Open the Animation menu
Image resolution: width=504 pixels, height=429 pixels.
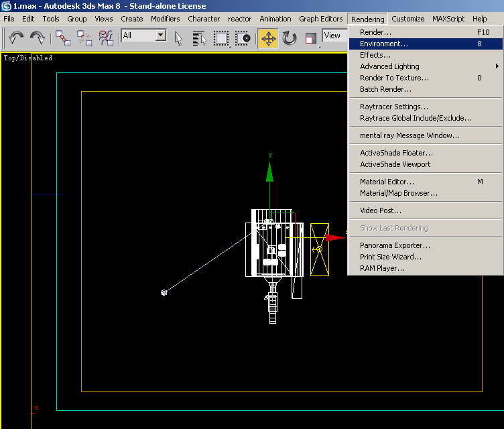[275, 19]
